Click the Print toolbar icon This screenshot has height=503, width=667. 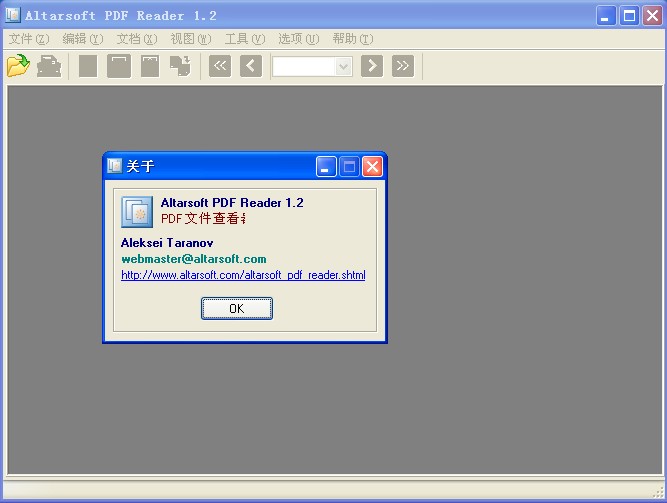[49, 66]
